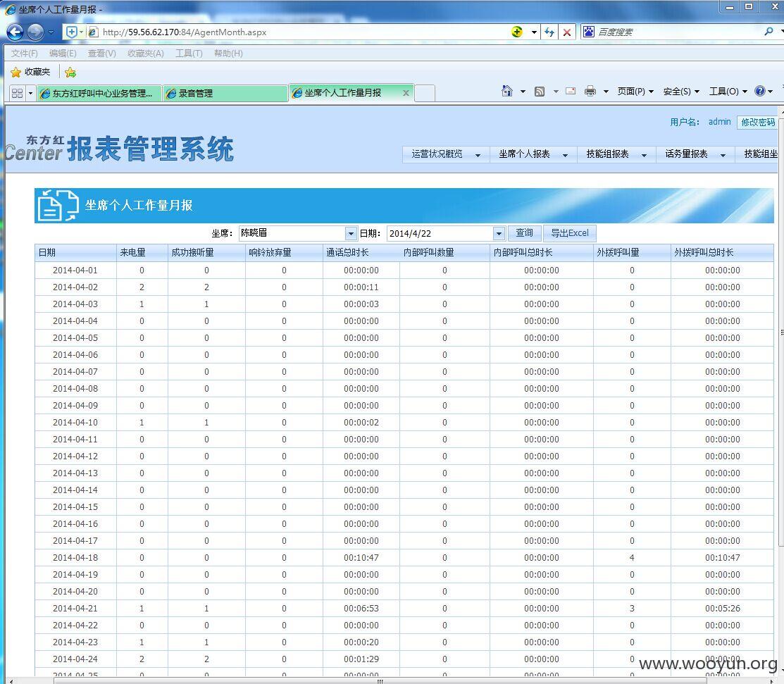Open the 查看(V) menu
This screenshot has height=684, width=784.
(x=102, y=54)
